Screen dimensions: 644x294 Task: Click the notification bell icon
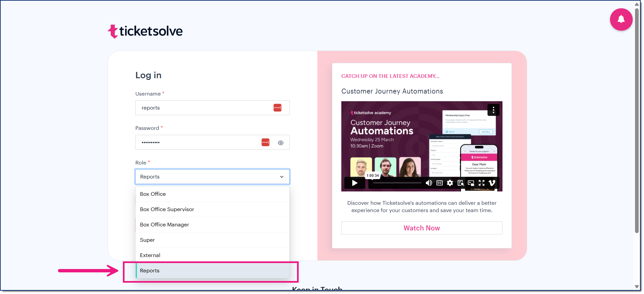(x=621, y=20)
